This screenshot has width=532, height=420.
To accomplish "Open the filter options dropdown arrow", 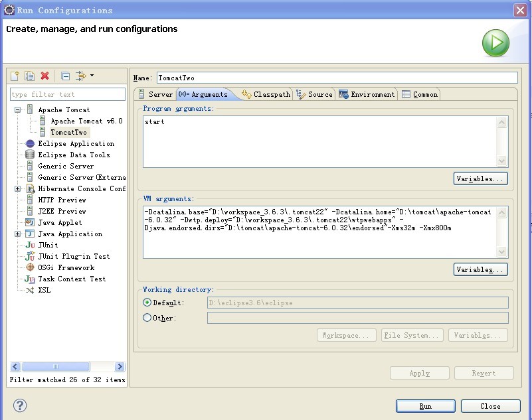I will 92,75.
